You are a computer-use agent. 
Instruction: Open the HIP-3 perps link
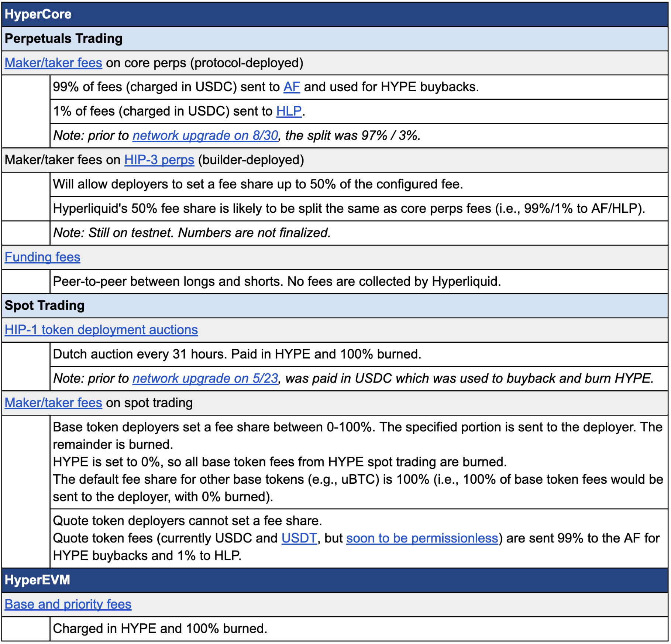[159, 160]
